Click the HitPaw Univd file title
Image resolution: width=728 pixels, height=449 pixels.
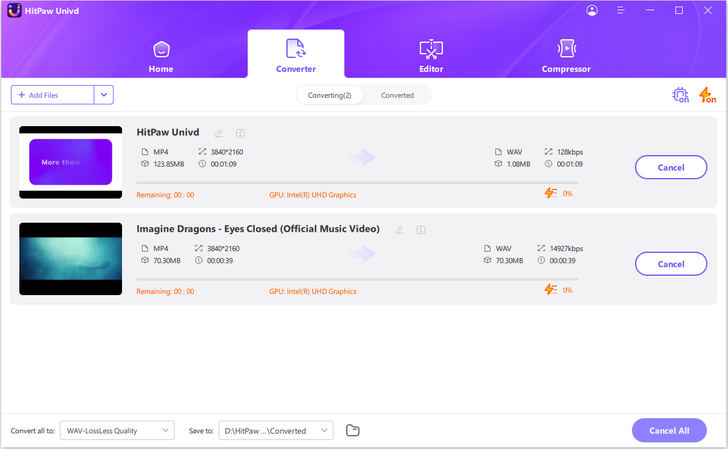168,132
